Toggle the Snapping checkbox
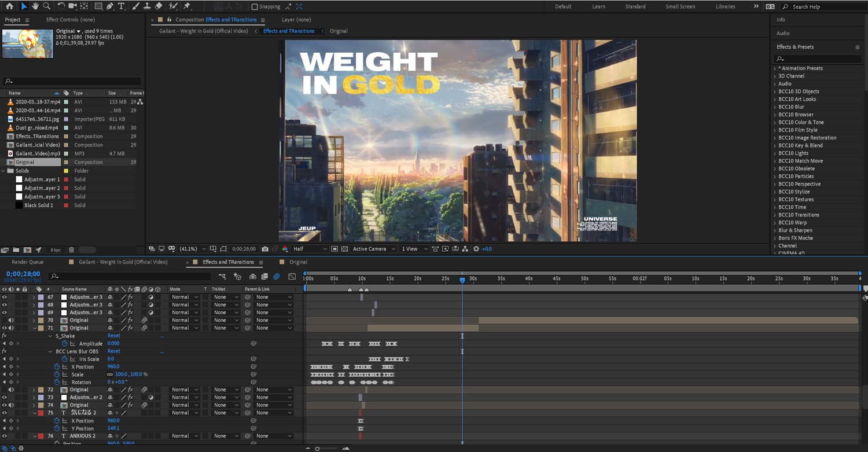 coord(255,7)
